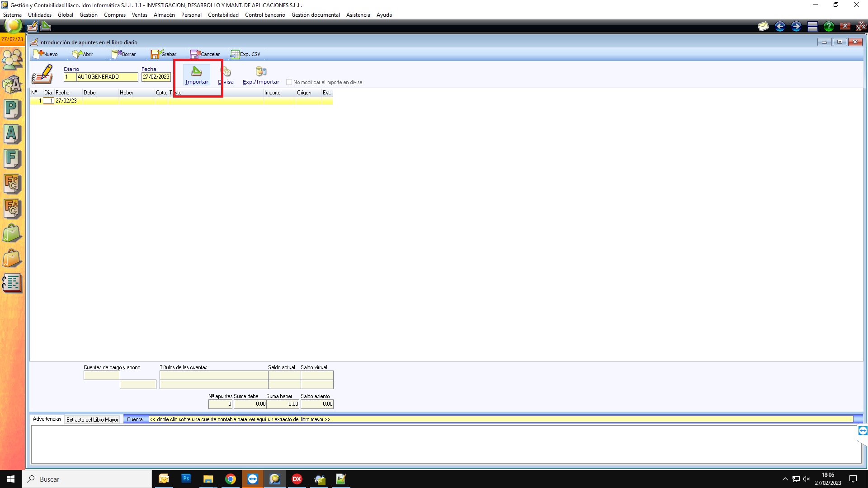
Task: Open the cubes with letter A sidebar icon
Action: 12,84
